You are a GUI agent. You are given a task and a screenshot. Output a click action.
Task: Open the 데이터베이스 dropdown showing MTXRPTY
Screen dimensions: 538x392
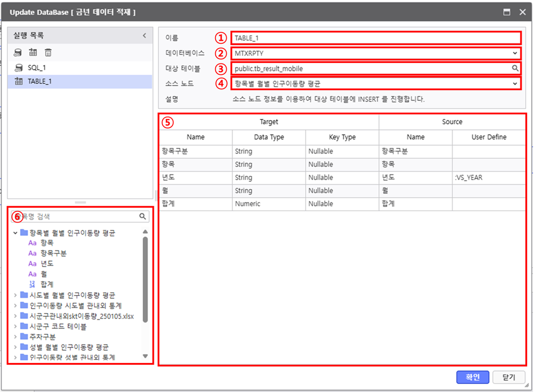click(x=375, y=53)
